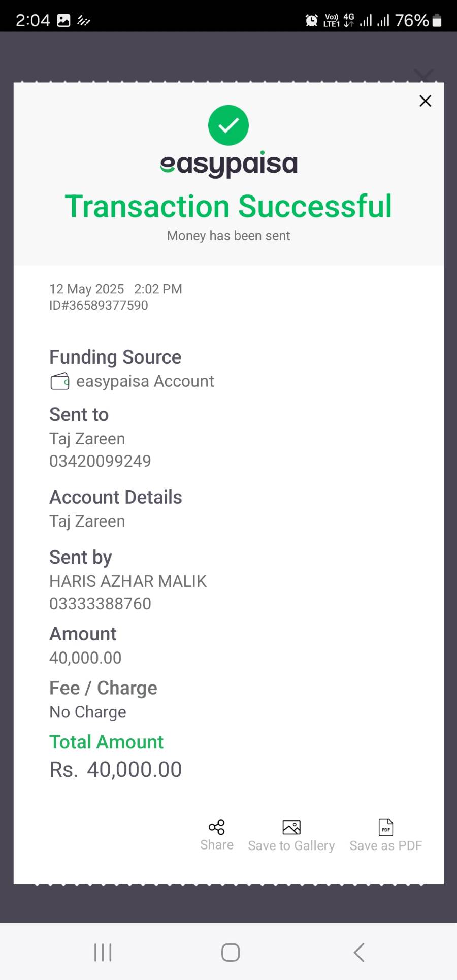The height and width of the screenshot is (980, 457).
Task: Tap the Share text label
Action: (217, 845)
